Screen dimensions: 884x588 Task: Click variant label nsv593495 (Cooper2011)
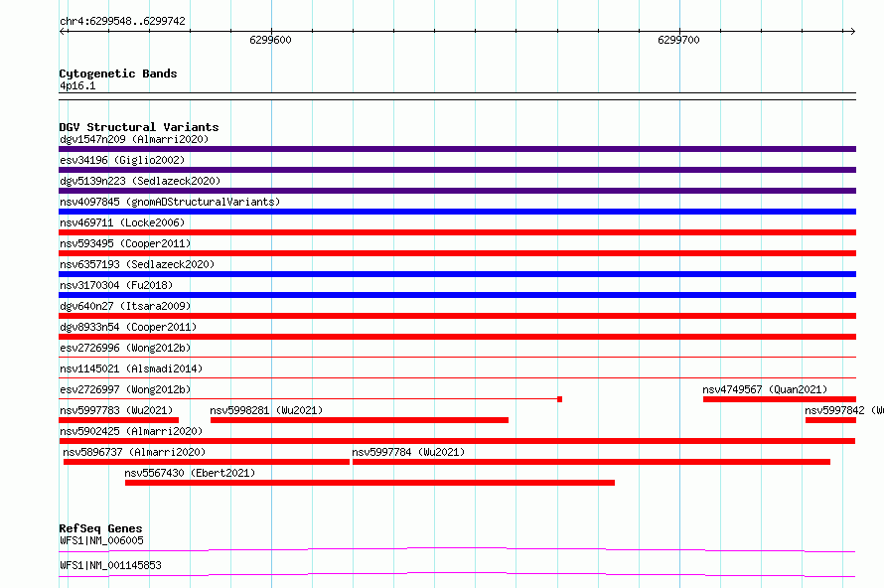pos(125,243)
